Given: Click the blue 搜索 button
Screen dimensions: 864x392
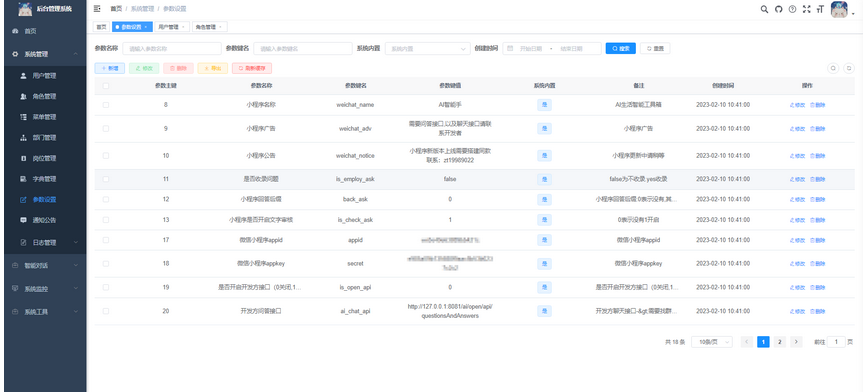Looking at the screenshot, I should [x=620, y=49].
